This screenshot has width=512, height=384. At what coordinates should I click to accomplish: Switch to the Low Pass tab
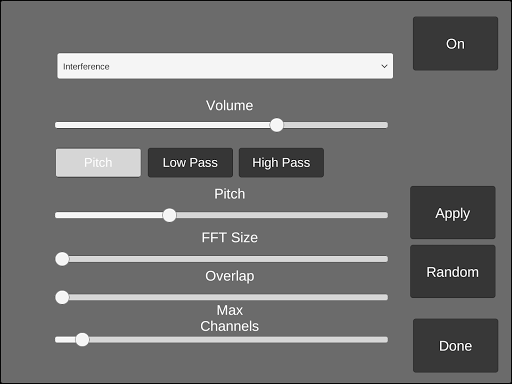190,163
